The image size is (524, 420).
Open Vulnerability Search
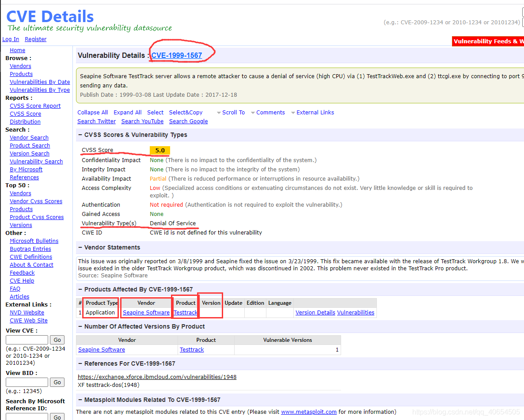(36, 161)
